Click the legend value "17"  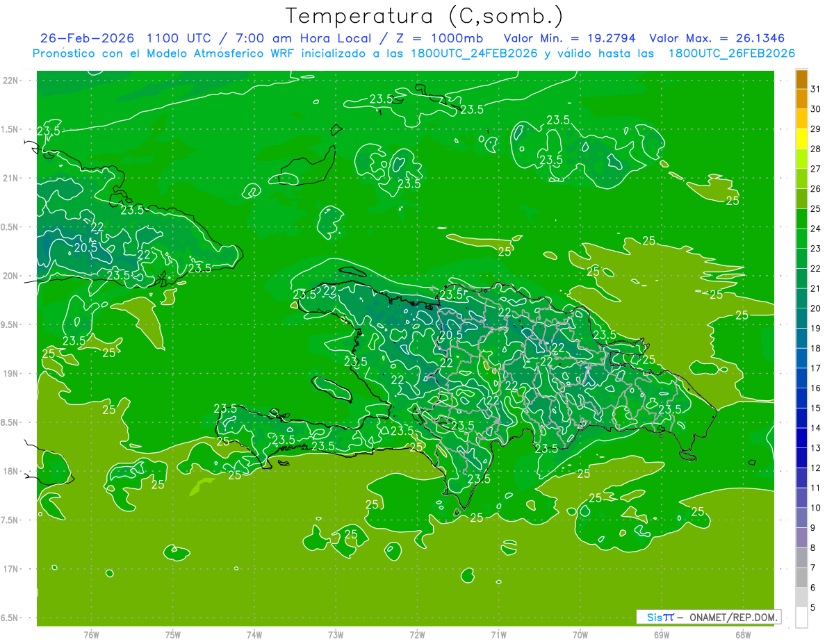click(x=816, y=368)
